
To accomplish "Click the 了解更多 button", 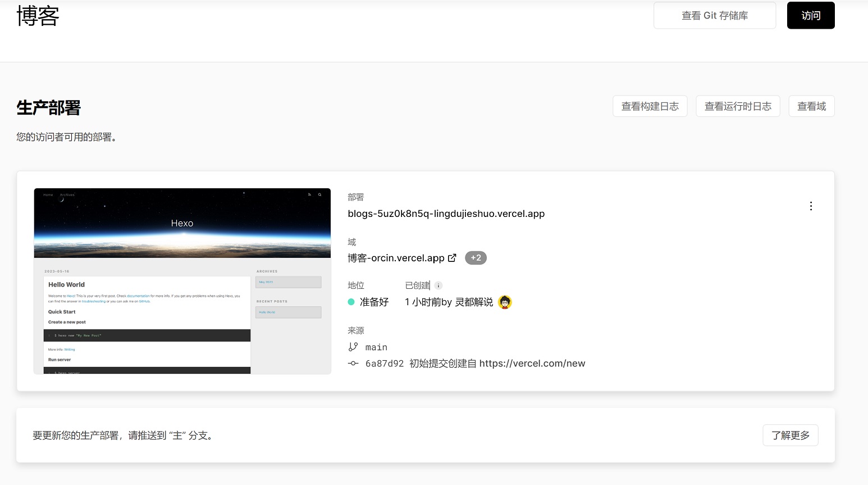I will coord(790,435).
